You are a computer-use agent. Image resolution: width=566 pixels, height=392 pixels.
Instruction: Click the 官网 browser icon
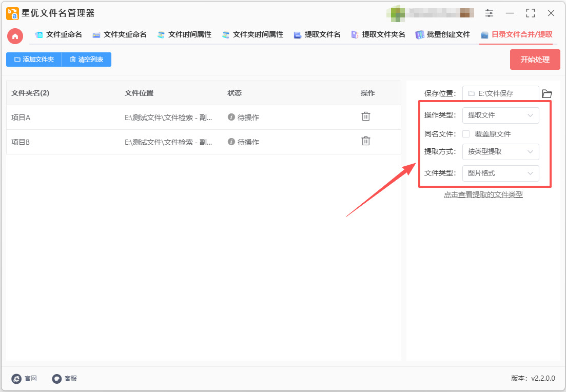[16, 379]
